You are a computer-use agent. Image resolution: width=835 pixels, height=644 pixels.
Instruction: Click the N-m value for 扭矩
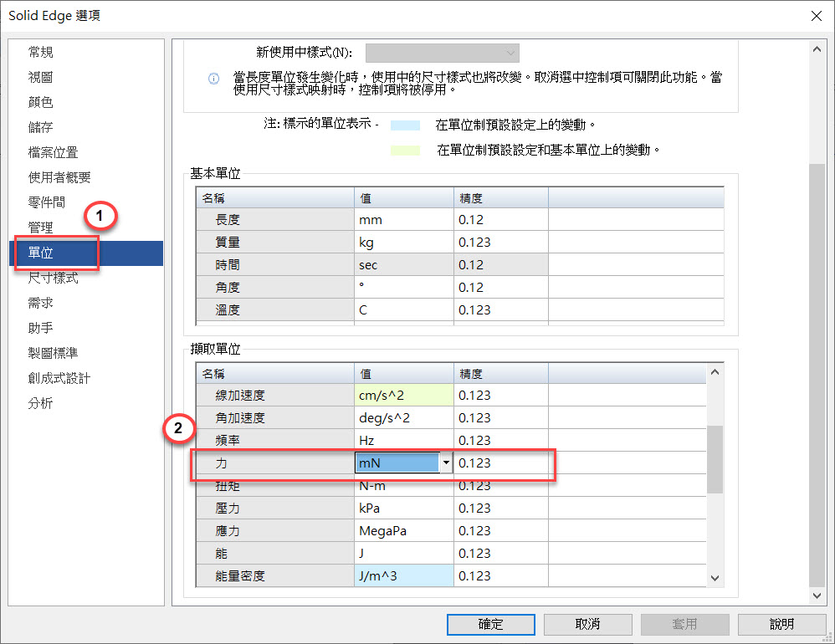pyautogui.click(x=403, y=486)
